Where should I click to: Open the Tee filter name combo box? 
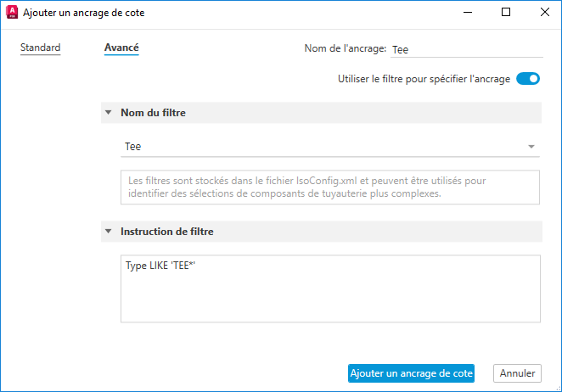tap(323, 147)
